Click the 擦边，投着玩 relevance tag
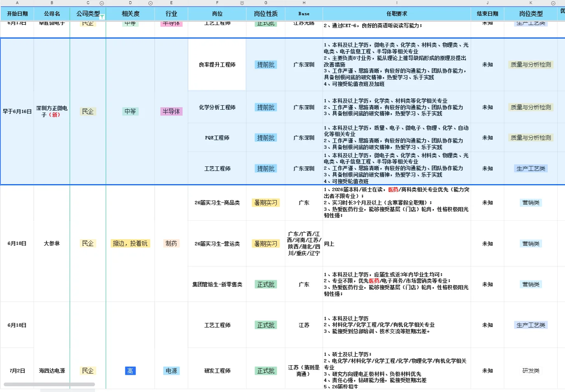The width and height of the screenshot is (565, 392). [130, 243]
